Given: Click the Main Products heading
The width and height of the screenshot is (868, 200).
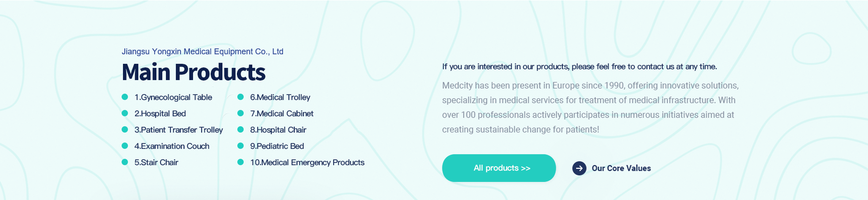Looking at the screenshot, I should [x=193, y=72].
